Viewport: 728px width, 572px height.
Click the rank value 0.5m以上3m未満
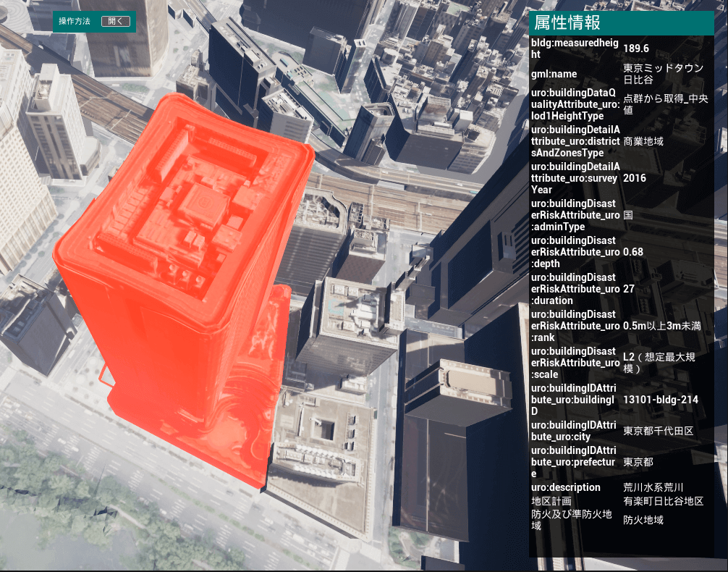661,326
